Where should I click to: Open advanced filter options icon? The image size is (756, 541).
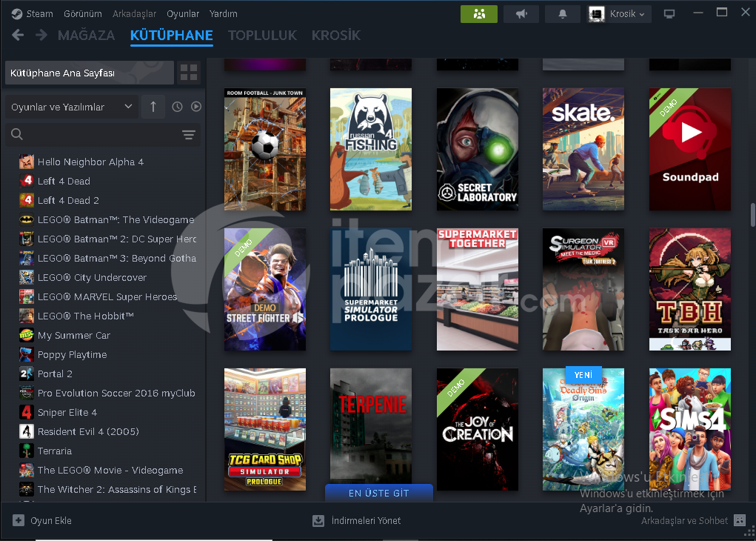point(189,135)
